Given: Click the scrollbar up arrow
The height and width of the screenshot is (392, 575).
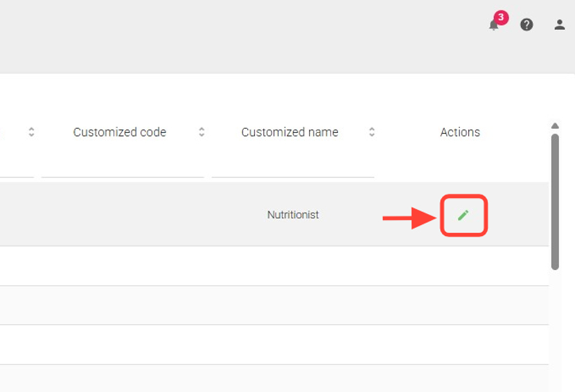Looking at the screenshot, I should tap(555, 126).
